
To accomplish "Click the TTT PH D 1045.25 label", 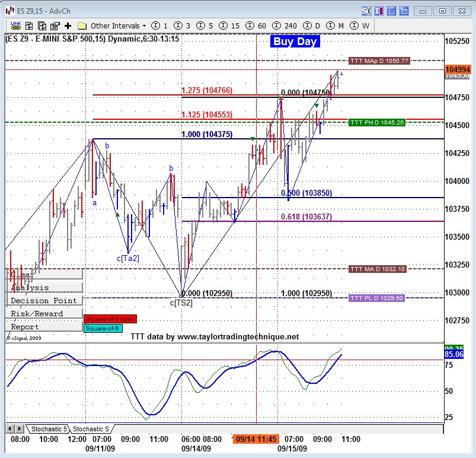I will pos(377,122).
